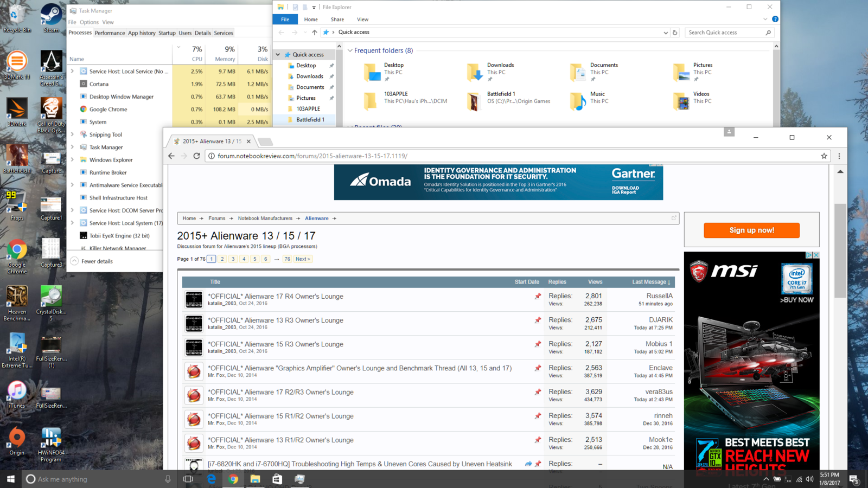The height and width of the screenshot is (488, 868).
Task: Open the Intel Extreme Tuning desktop icon
Action: pyautogui.click(x=17, y=351)
